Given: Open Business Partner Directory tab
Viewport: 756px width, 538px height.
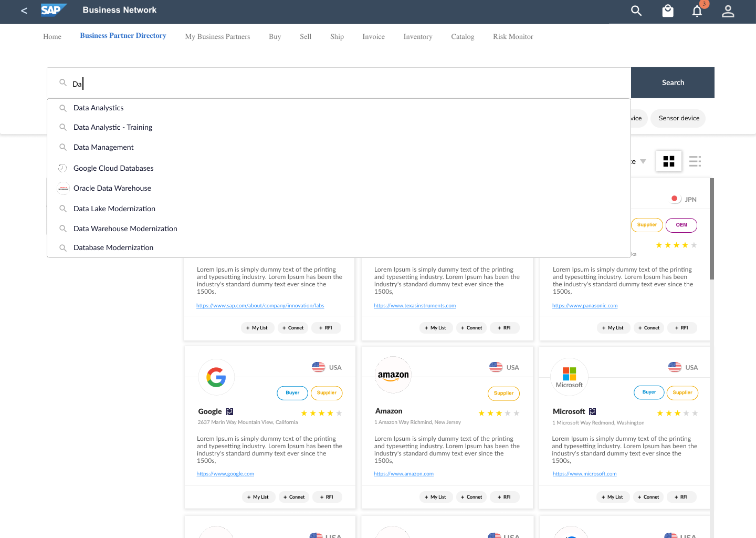Looking at the screenshot, I should (x=123, y=36).
